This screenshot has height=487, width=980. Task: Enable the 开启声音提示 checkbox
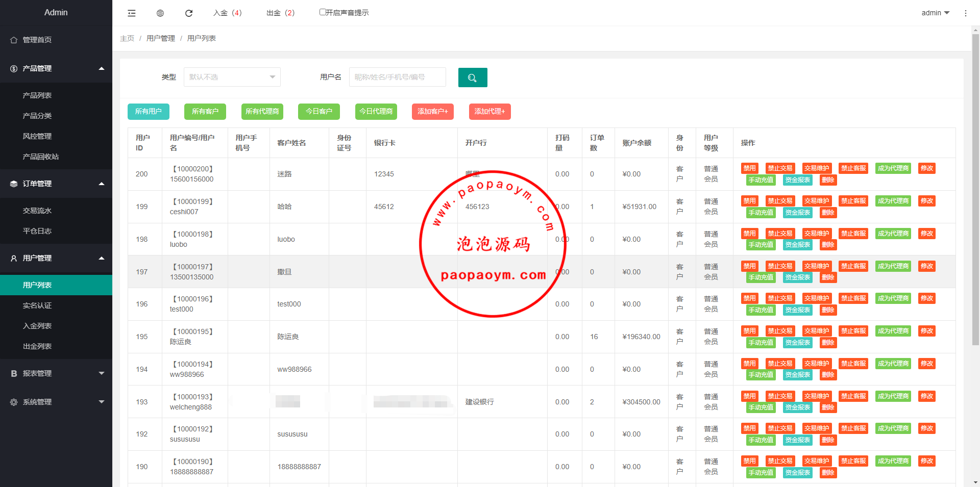pyautogui.click(x=323, y=12)
